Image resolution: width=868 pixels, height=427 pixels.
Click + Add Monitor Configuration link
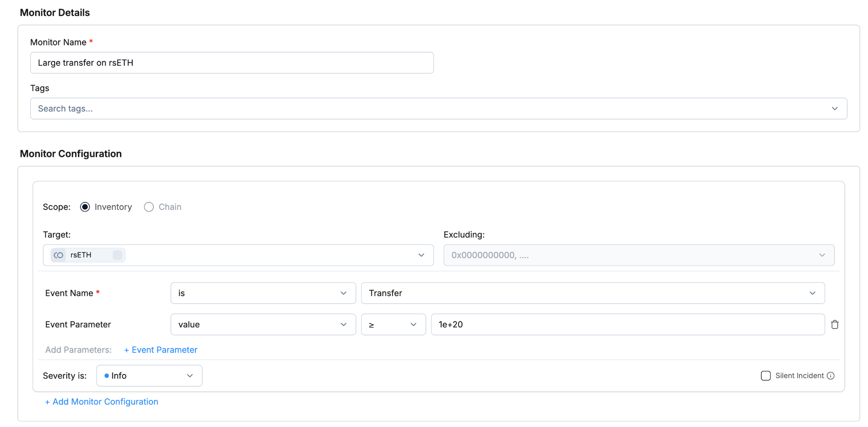102,402
